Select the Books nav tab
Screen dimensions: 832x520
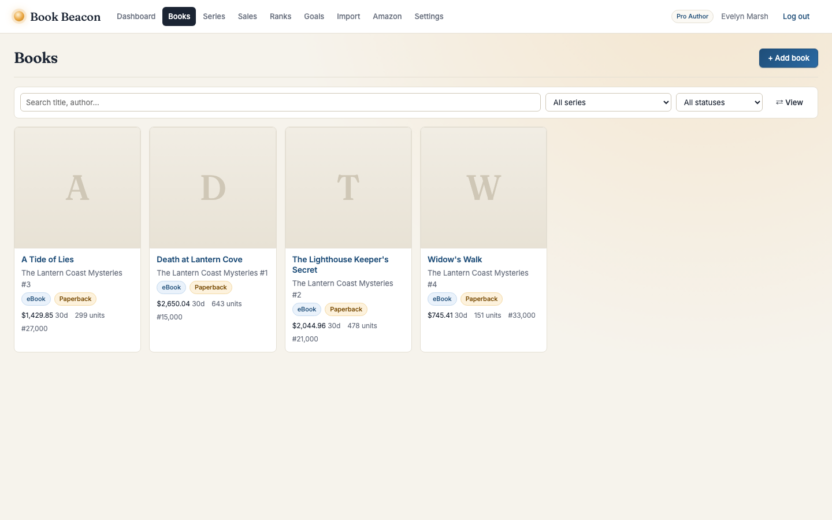point(179,16)
